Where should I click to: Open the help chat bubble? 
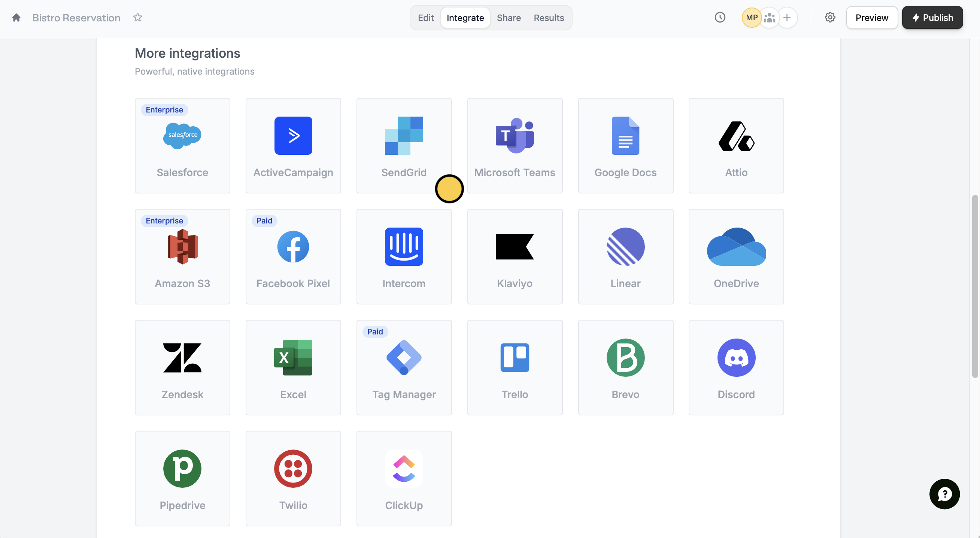[944, 494]
